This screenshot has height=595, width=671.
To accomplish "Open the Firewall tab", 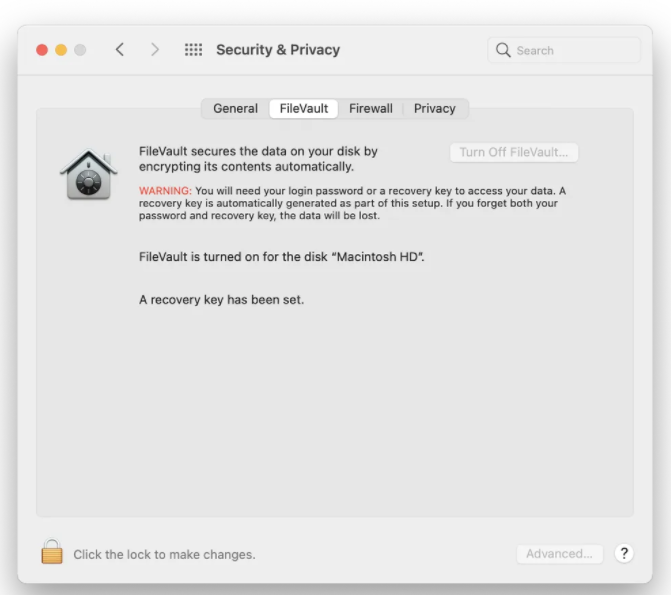I will (x=371, y=109).
